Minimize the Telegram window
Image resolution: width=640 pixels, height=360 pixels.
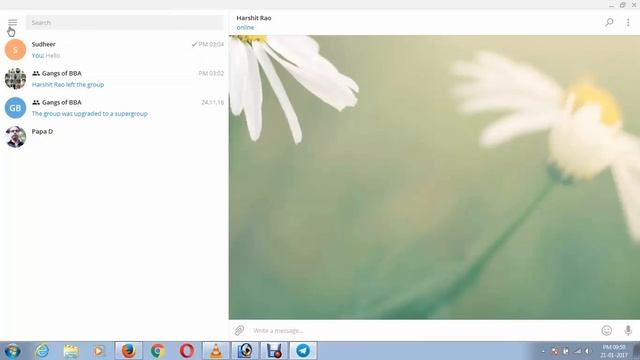(x=611, y=5)
